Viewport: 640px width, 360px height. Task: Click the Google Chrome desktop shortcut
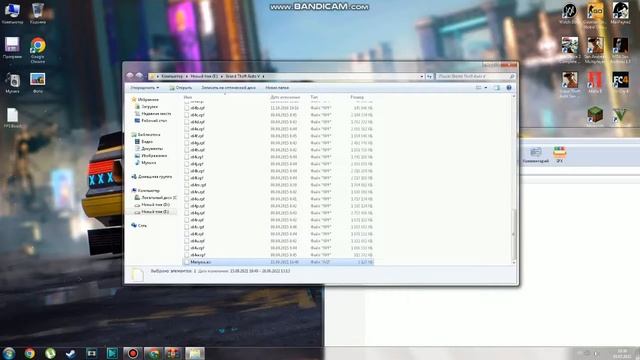(x=38, y=50)
